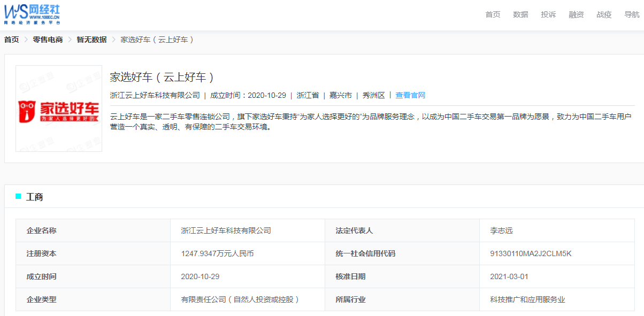Click 浙江省 in the company info line
Viewport: 644px width, 316px height.
click(308, 95)
